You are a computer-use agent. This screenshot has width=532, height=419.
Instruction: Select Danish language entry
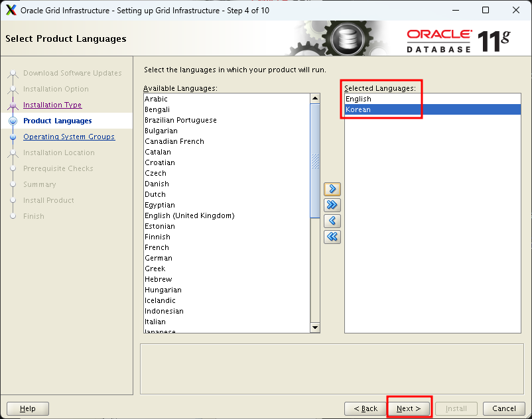[x=227, y=184]
